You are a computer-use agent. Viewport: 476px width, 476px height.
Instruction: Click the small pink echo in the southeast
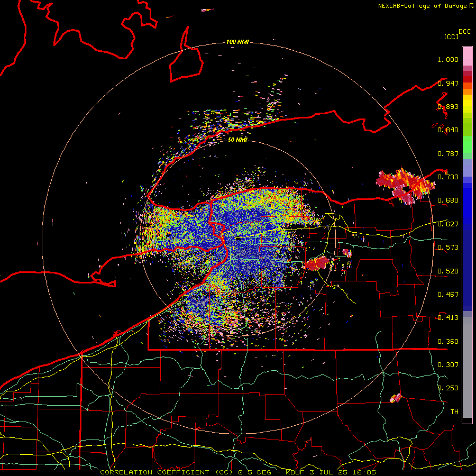point(396,397)
